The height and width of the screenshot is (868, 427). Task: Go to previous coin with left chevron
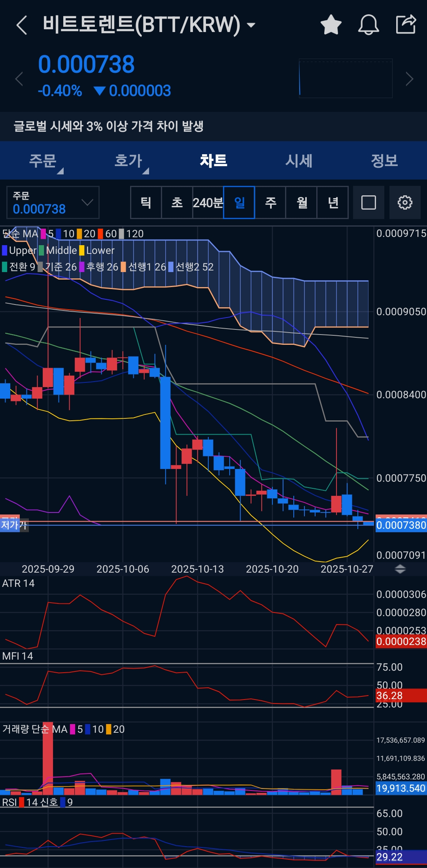(19, 79)
